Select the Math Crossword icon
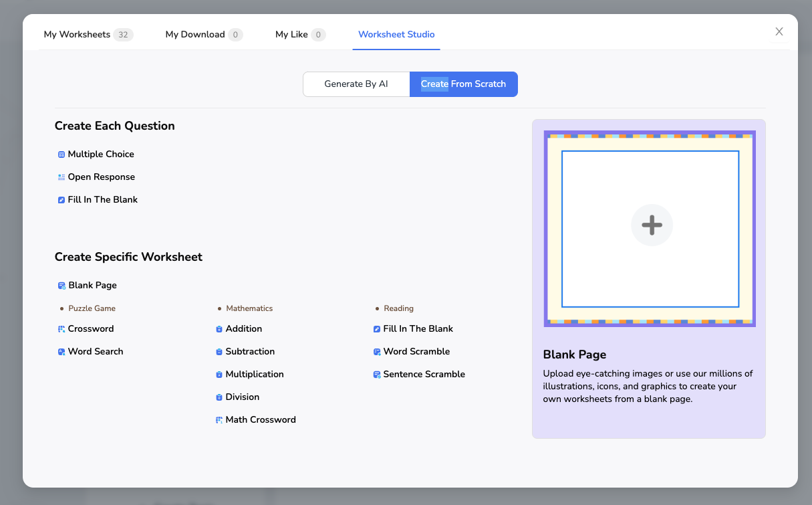Image resolution: width=812 pixels, height=505 pixels. pyautogui.click(x=219, y=419)
